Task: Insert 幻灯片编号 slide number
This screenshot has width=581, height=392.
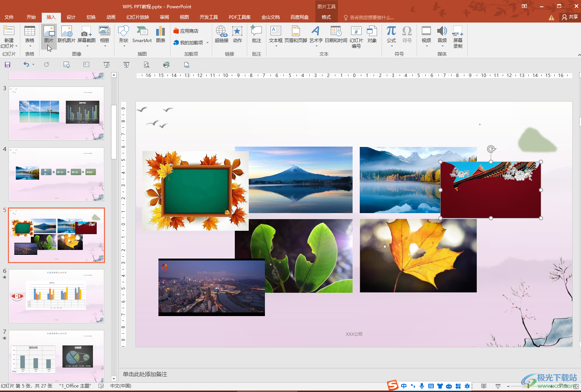Action: click(x=356, y=37)
